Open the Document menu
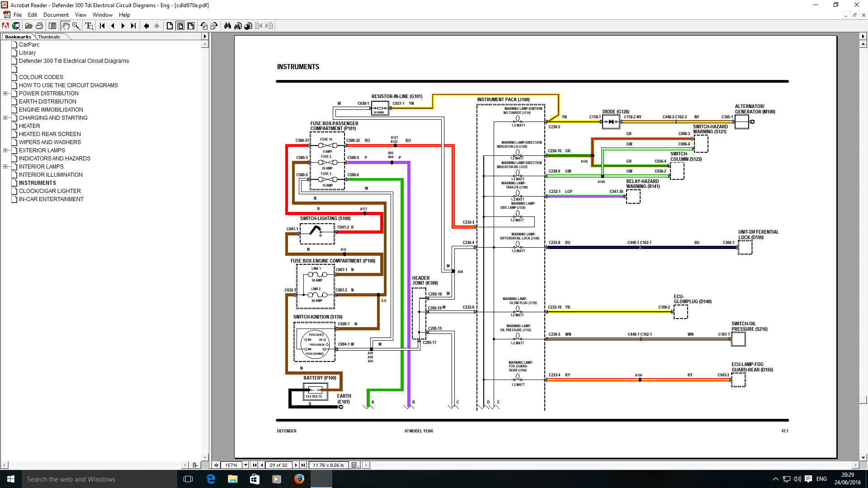The image size is (868, 488). (56, 15)
